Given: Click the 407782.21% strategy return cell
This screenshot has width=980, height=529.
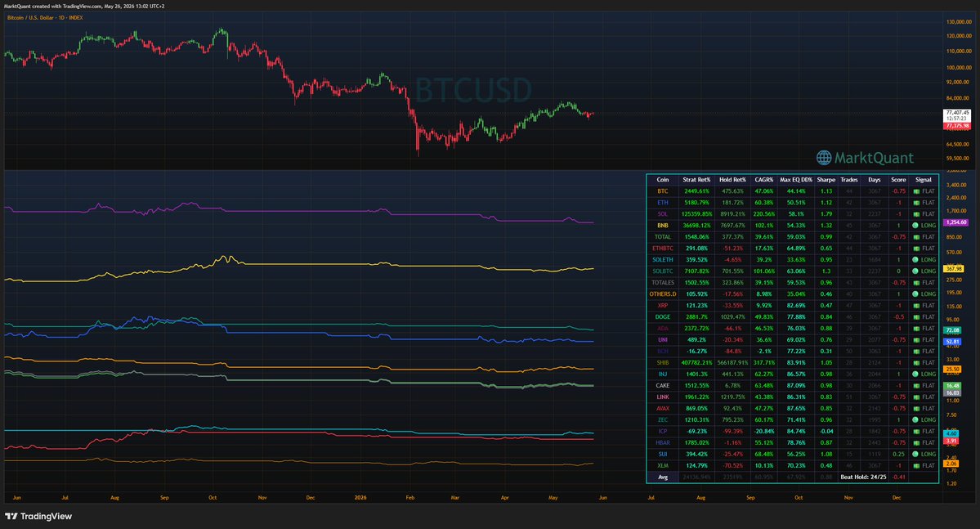Looking at the screenshot, I should click(x=696, y=363).
